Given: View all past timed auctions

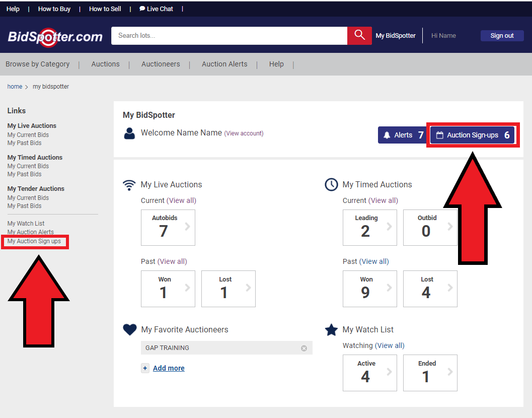Looking at the screenshot, I should [374, 261].
